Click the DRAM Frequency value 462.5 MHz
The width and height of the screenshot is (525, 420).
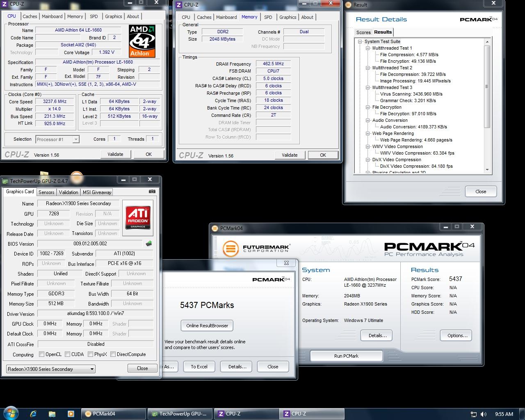pos(273,64)
